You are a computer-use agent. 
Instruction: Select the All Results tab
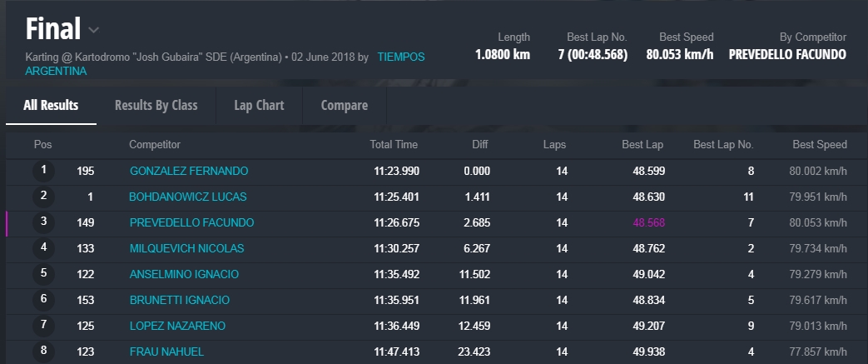point(51,105)
